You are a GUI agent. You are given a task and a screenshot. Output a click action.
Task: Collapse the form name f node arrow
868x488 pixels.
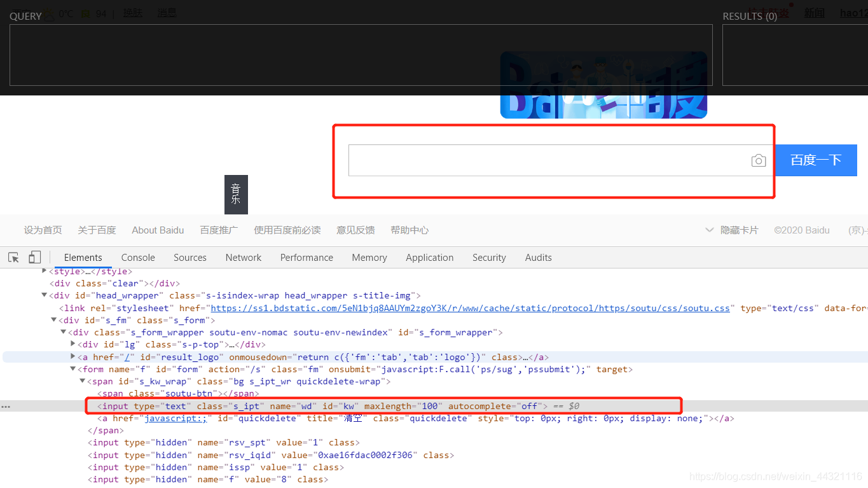point(73,369)
